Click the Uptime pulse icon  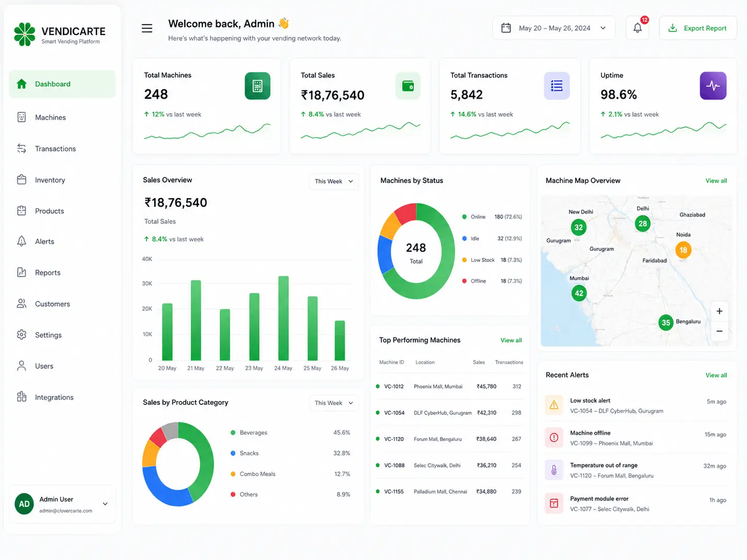(713, 86)
